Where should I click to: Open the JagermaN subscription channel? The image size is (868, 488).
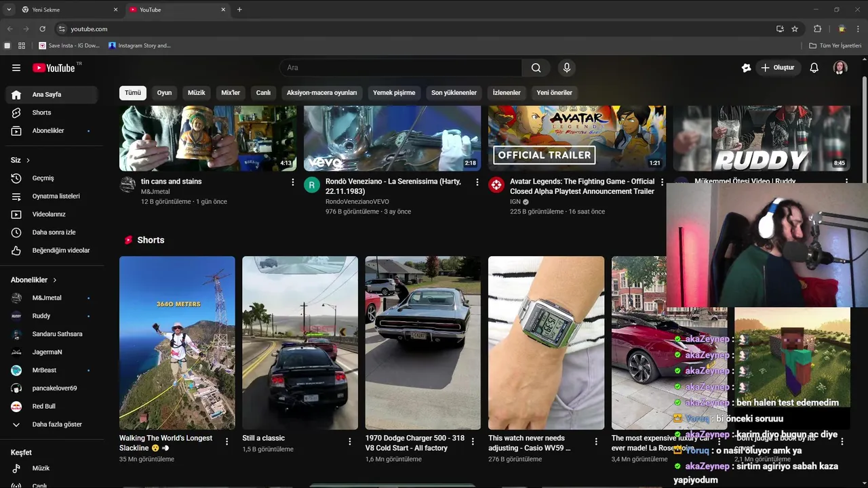pyautogui.click(x=52, y=352)
